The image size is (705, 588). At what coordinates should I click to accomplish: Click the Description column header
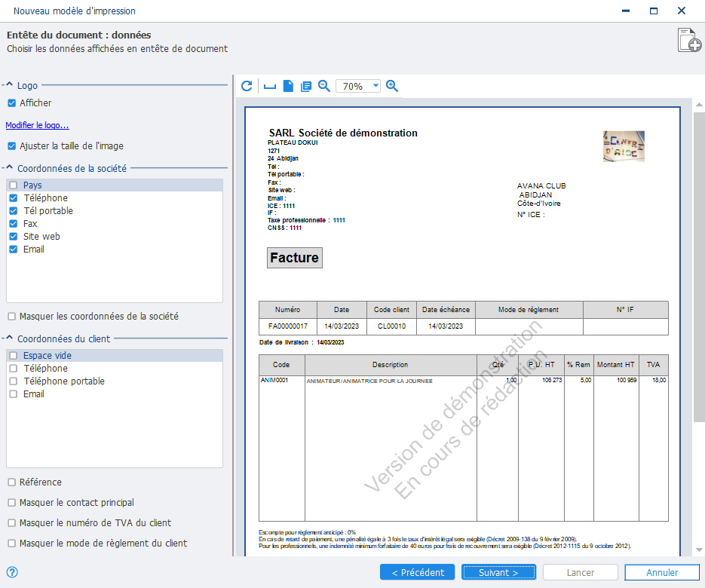(391, 365)
